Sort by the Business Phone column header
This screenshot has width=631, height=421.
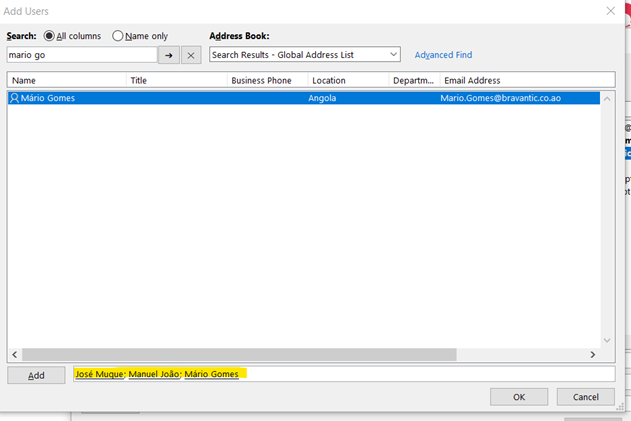click(268, 80)
